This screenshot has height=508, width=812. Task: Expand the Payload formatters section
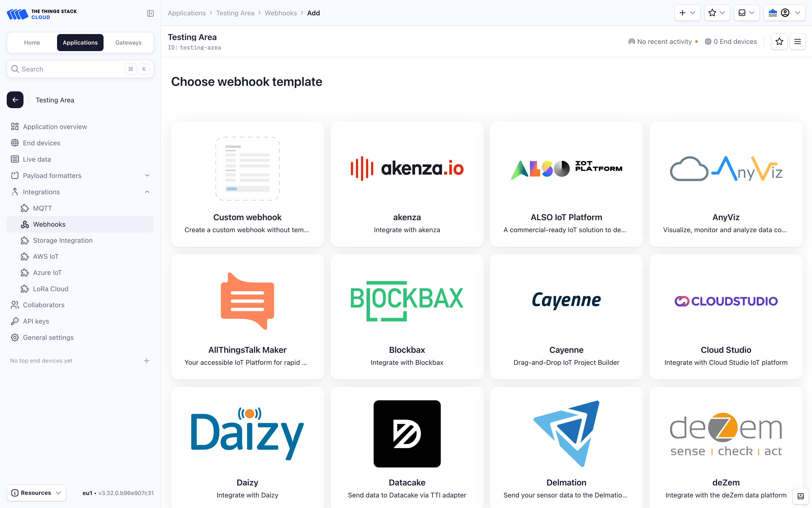click(x=147, y=175)
